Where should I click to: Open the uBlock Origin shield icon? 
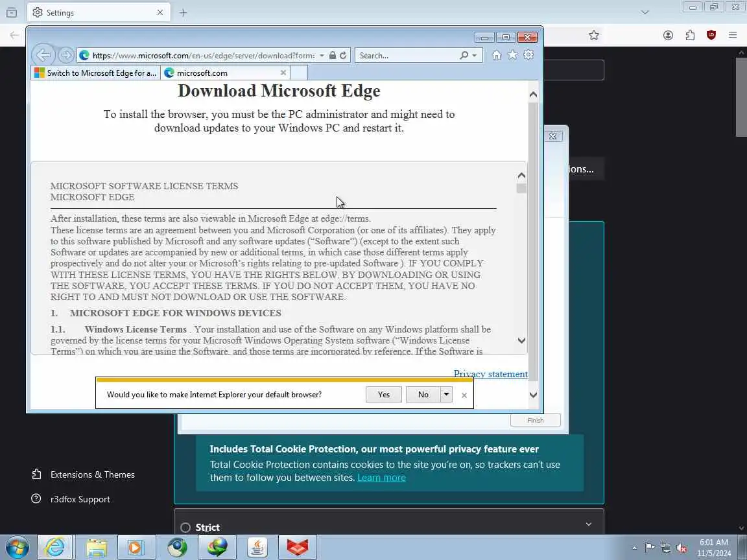point(711,35)
